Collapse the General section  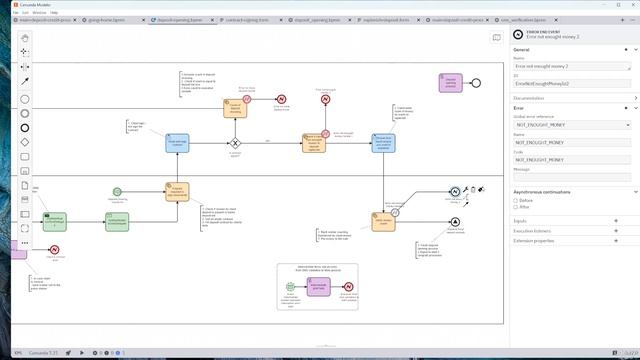tap(636, 50)
